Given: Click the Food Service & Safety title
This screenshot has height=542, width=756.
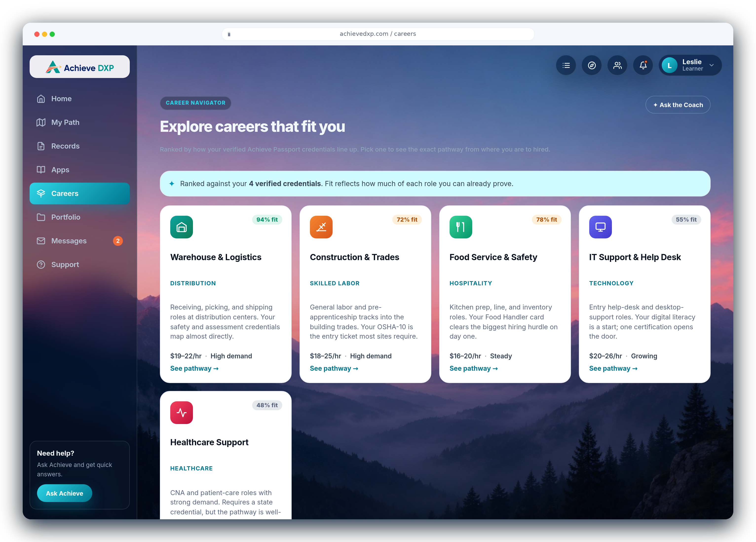Looking at the screenshot, I should click(493, 257).
